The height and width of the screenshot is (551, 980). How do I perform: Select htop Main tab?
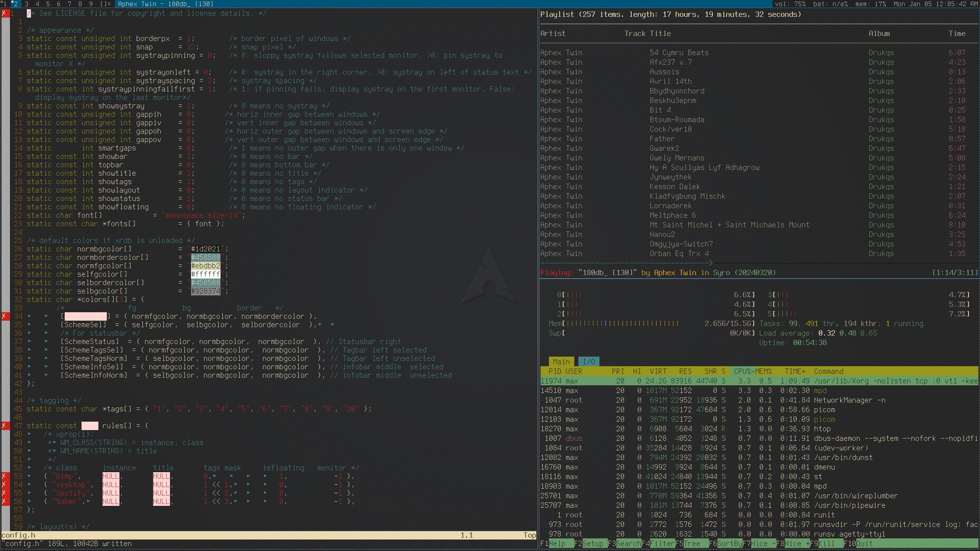click(561, 362)
